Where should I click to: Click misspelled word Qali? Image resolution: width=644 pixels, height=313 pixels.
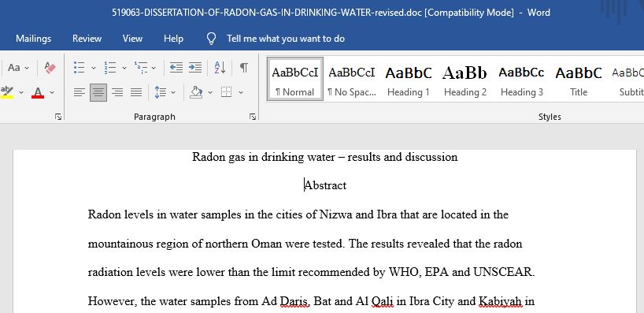click(x=382, y=301)
